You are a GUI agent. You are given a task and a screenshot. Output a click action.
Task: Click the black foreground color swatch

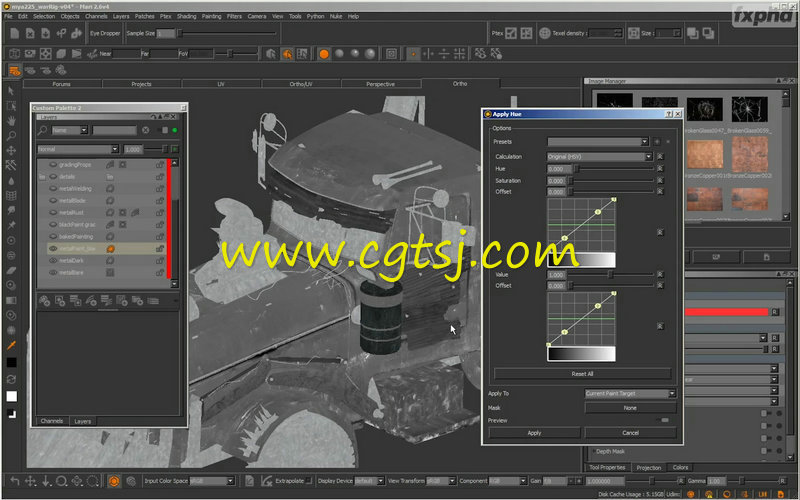coord(11,362)
